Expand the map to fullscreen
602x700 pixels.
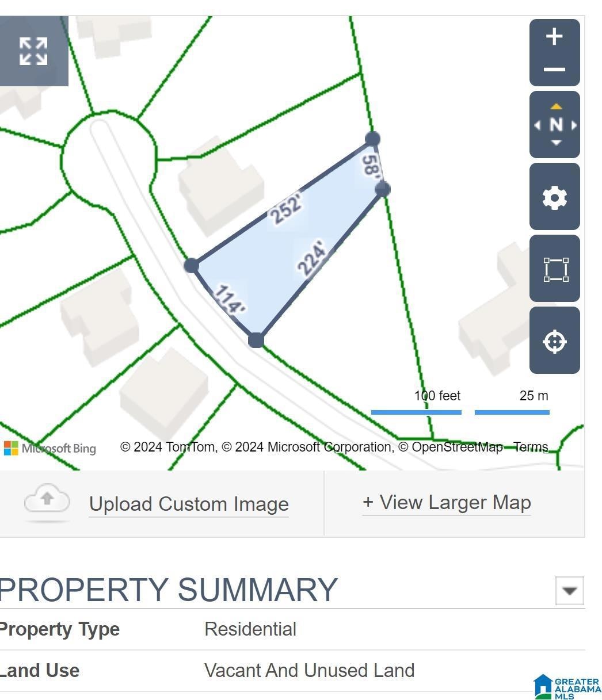coord(33,51)
